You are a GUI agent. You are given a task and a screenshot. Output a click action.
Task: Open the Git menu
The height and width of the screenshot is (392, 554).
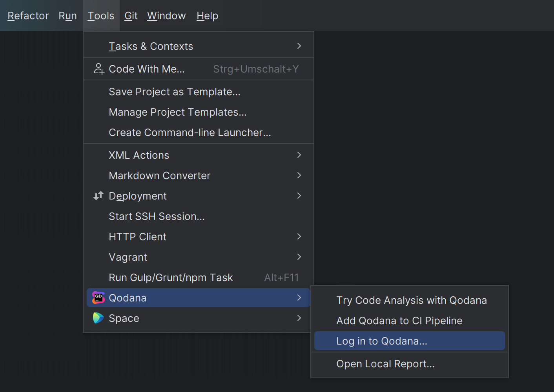pyautogui.click(x=131, y=16)
